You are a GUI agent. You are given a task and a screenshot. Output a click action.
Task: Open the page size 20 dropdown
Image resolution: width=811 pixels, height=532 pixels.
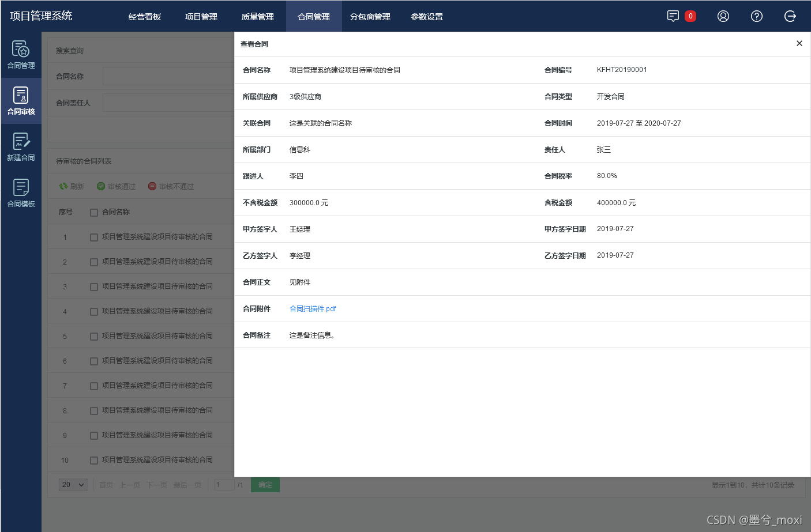point(72,485)
